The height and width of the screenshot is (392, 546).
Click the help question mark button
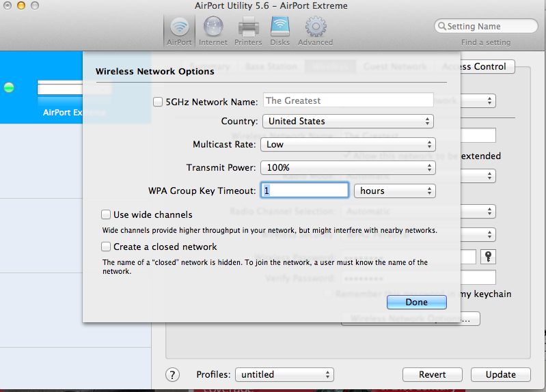(172, 375)
